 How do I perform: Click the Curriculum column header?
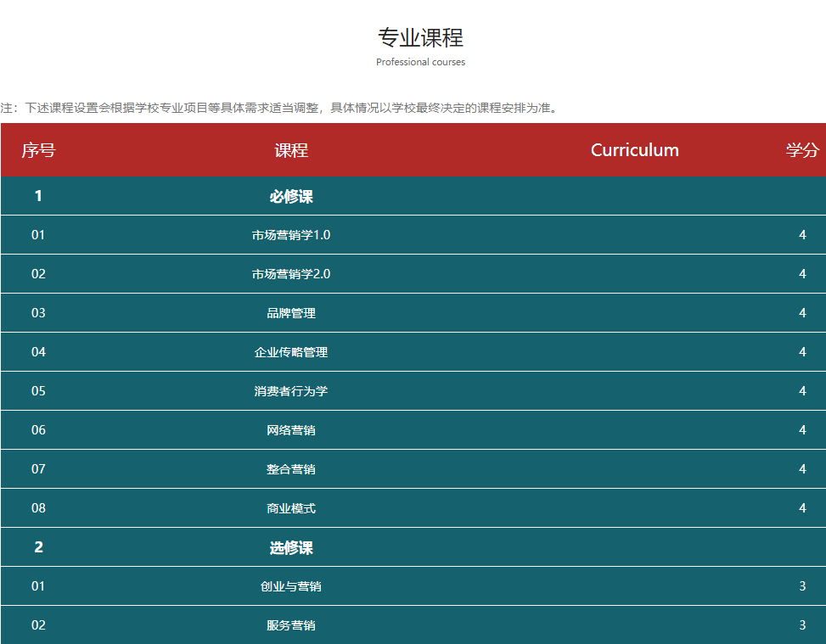pos(635,150)
